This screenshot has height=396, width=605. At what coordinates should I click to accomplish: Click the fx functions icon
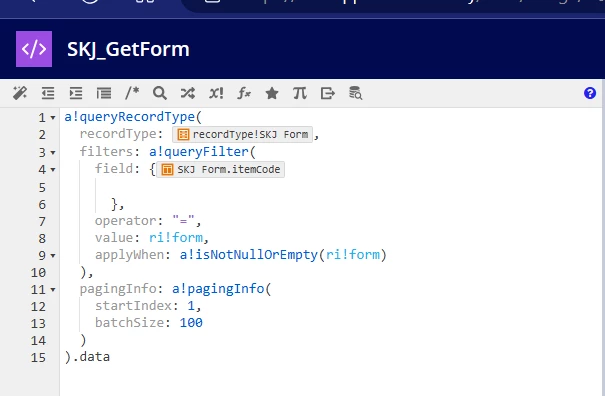tap(244, 93)
